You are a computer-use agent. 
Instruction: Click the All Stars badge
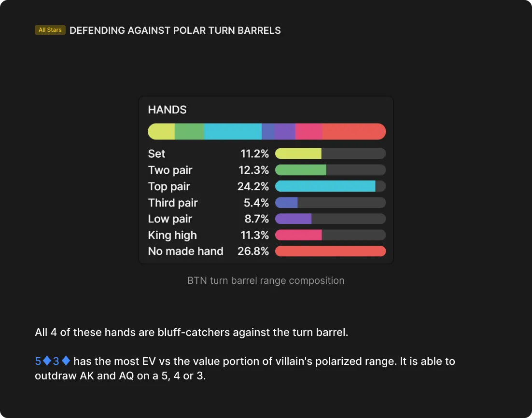[50, 30]
